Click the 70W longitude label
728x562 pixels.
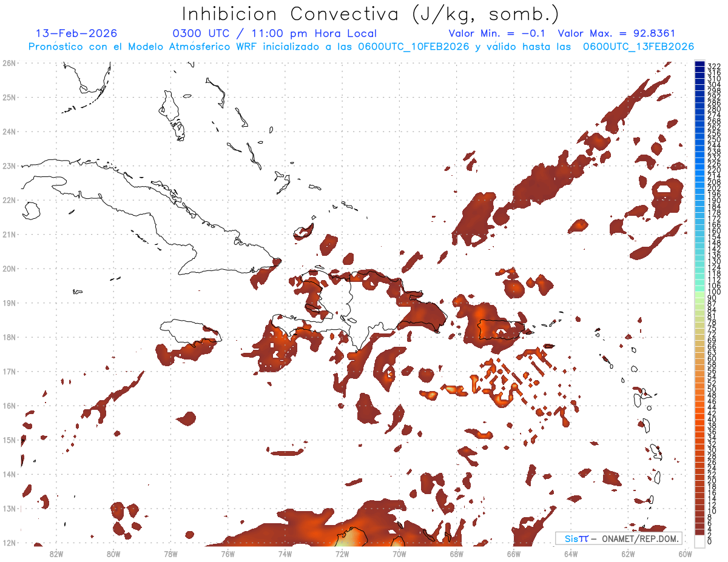[x=399, y=554]
